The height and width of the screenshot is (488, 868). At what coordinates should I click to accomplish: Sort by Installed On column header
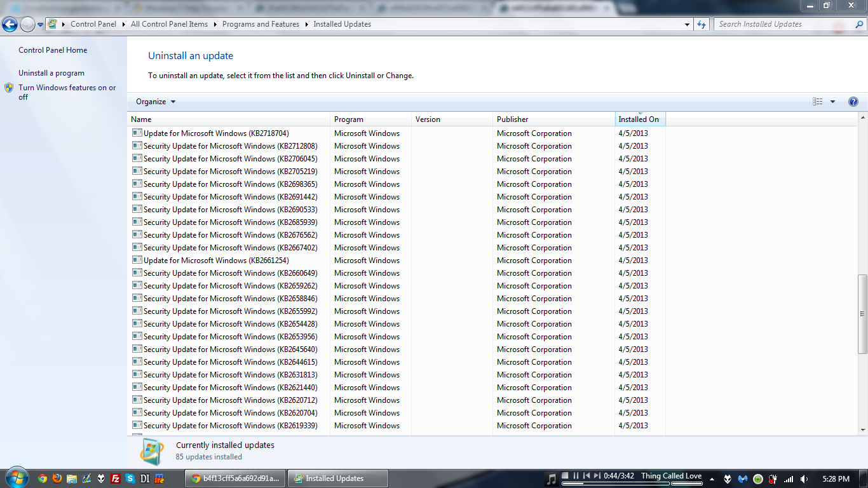(640, 119)
